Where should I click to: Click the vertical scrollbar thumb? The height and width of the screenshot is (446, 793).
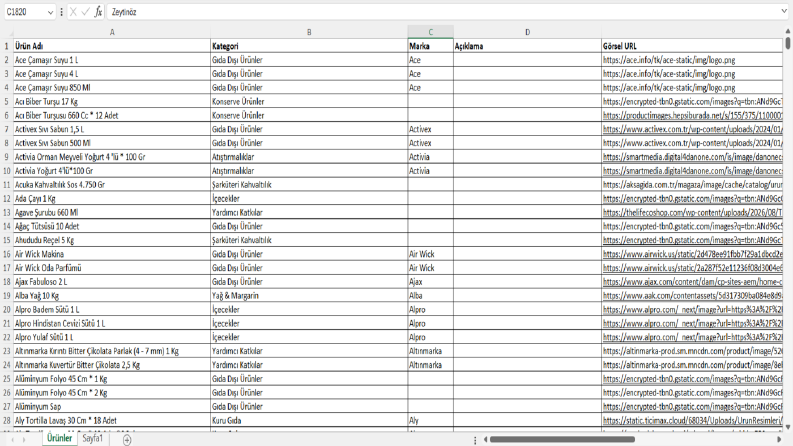point(788,43)
